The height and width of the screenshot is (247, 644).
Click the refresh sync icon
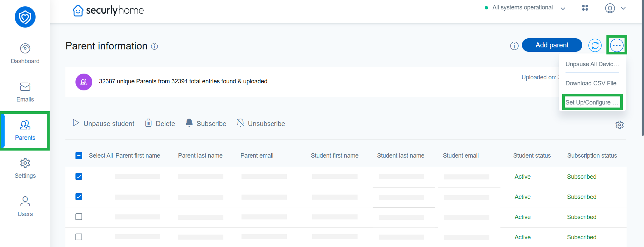click(595, 45)
